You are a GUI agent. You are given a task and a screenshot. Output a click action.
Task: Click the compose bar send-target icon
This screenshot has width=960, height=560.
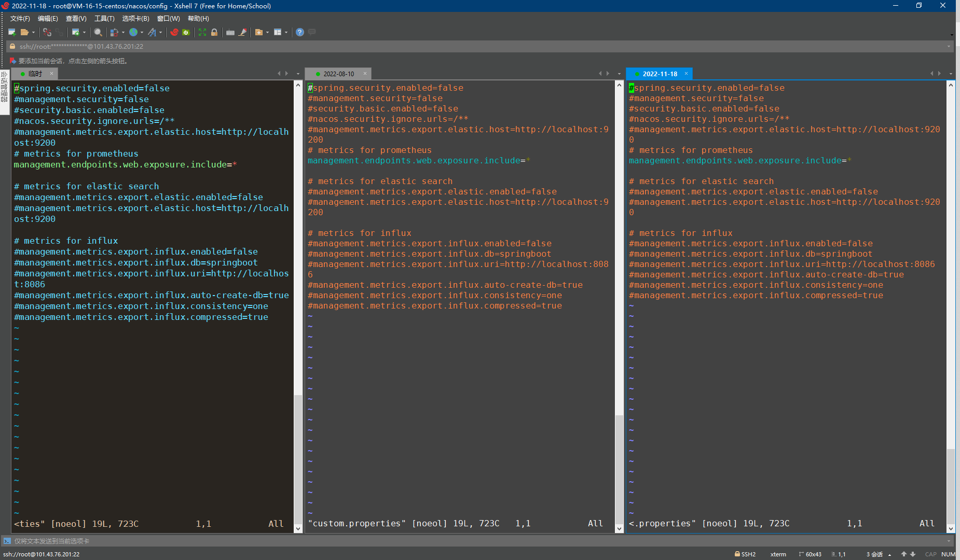coord(7,541)
